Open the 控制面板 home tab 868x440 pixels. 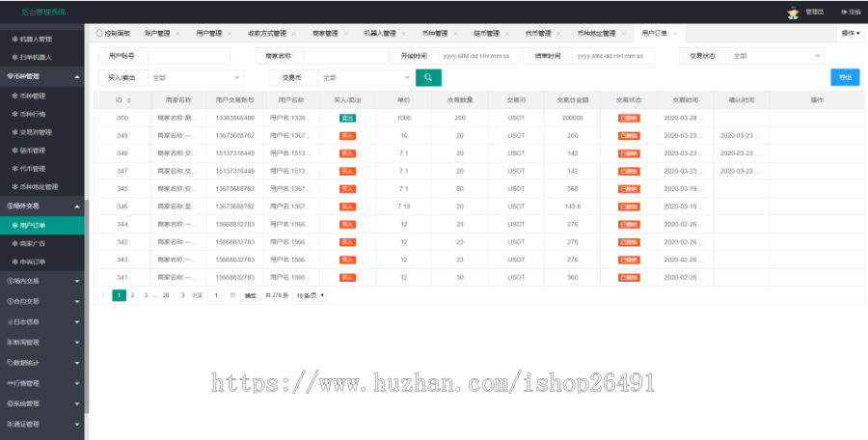pos(114,34)
